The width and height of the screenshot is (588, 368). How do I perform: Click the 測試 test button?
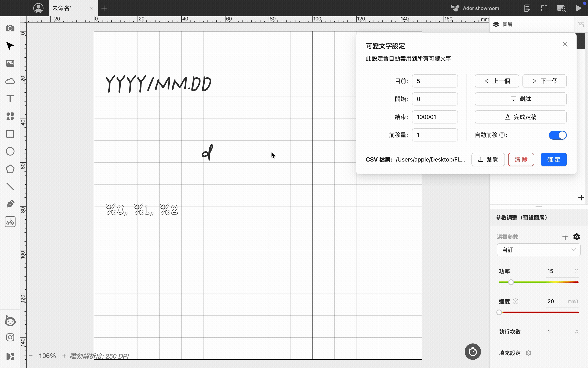pos(520,99)
